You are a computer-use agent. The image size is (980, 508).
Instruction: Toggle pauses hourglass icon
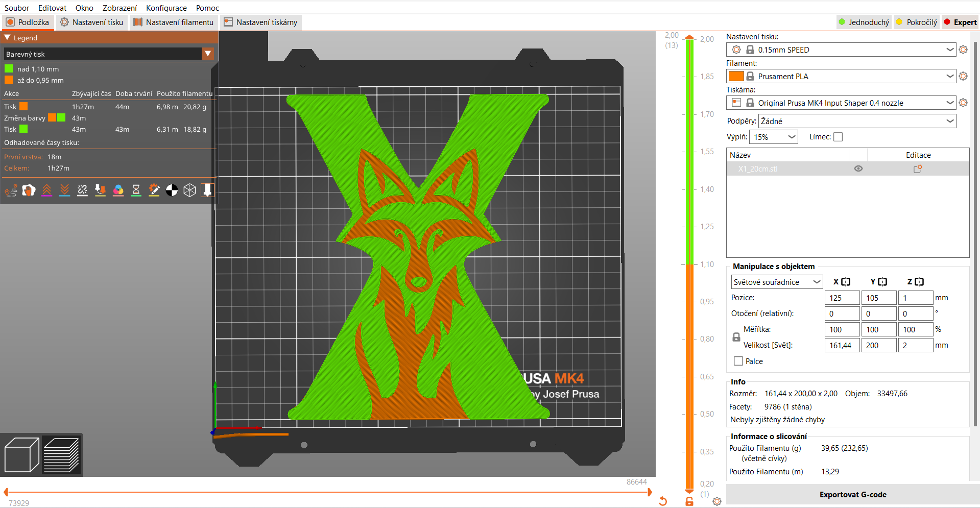point(136,190)
